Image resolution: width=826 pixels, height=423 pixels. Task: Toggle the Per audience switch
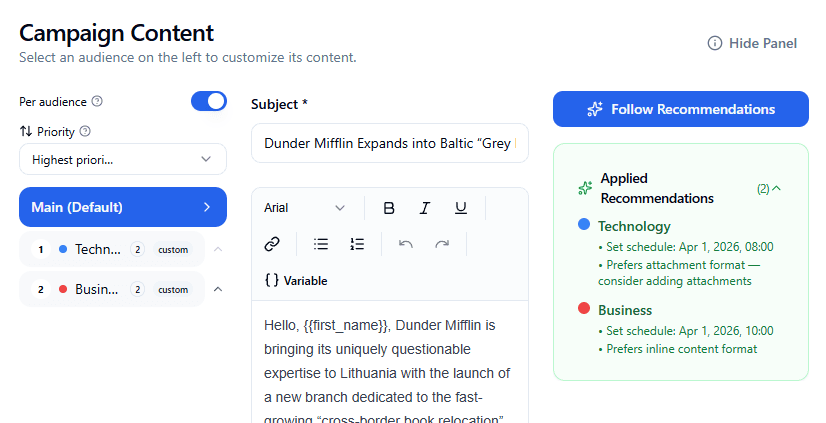point(209,101)
